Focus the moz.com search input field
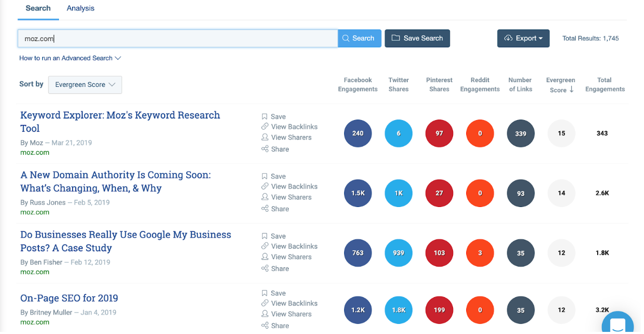The height and width of the screenshot is (334, 644). [177, 38]
